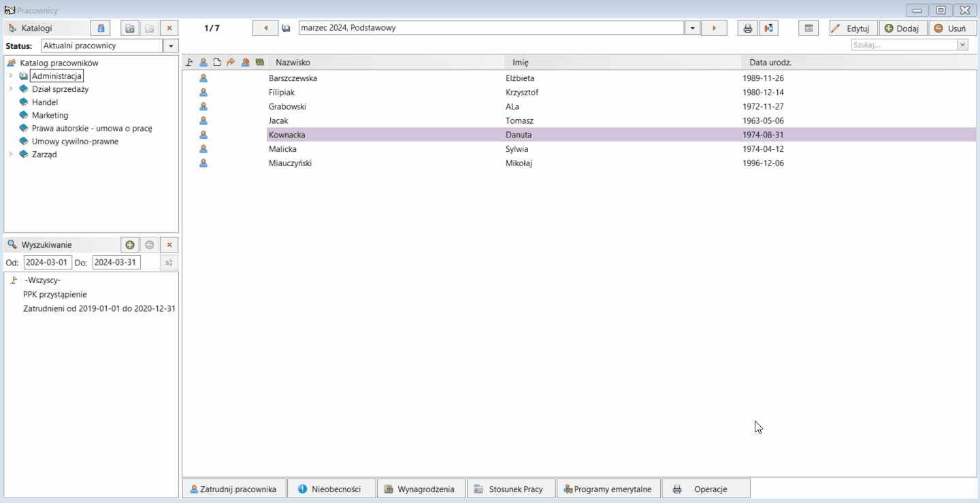Open the period dropdown for marzec 2024

[692, 28]
